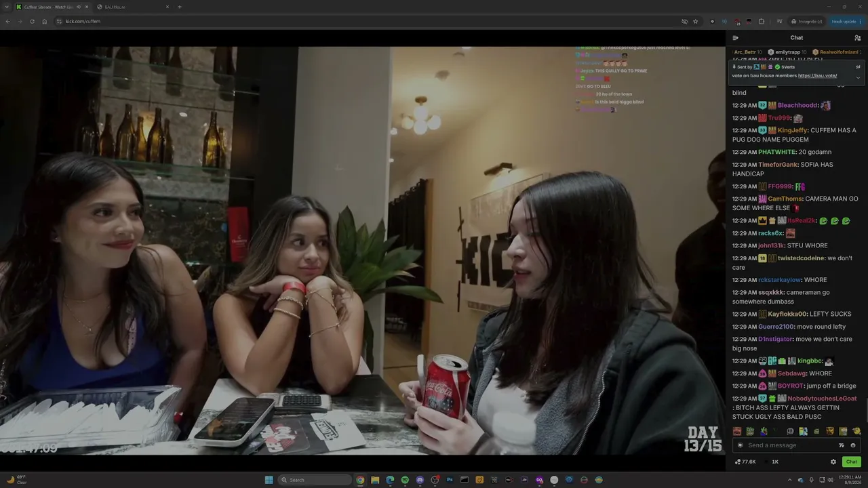The image size is (868, 488).
Task: Open the tab search dropdown
Action: (x=6, y=7)
